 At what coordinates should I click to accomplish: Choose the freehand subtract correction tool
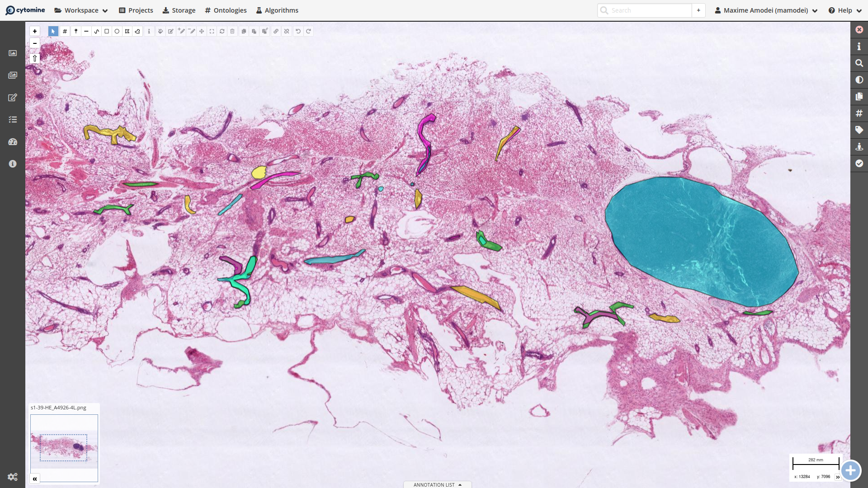point(192,31)
